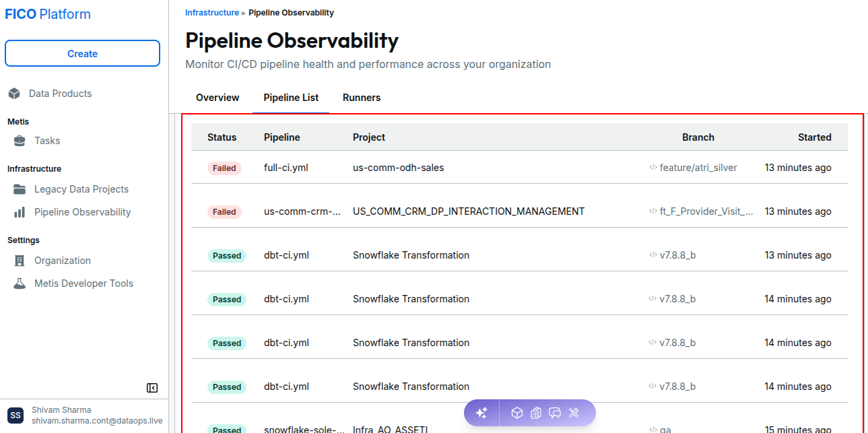Click the Infrastructure breadcrumb link

(x=211, y=13)
